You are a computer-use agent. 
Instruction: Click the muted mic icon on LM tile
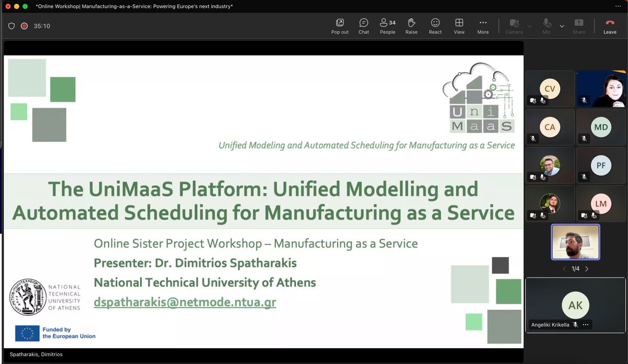[593, 215]
